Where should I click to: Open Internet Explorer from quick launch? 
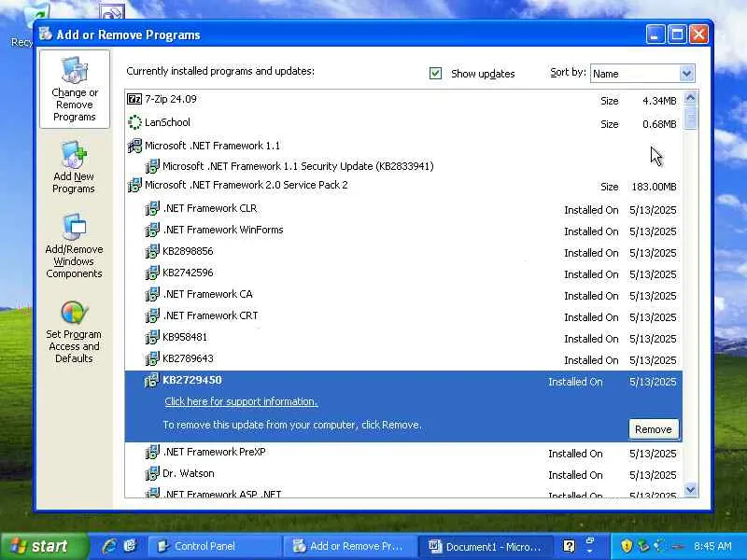[109, 546]
